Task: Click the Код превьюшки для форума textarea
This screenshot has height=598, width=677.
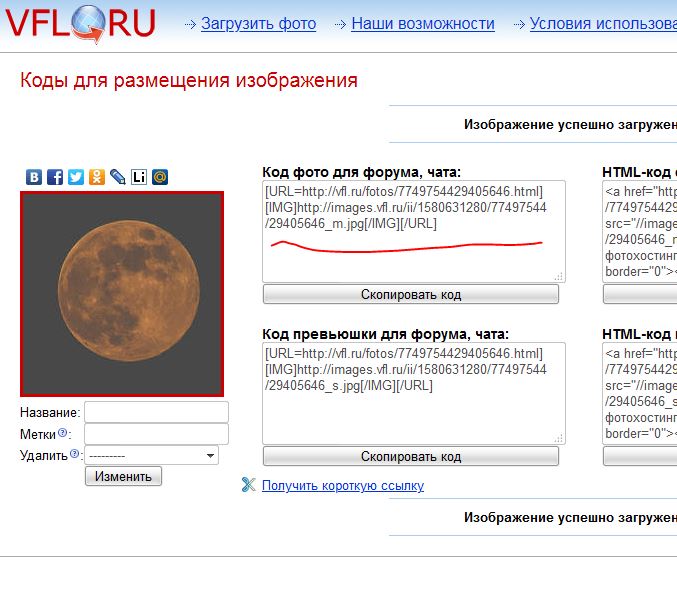Action: coord(414,394)
